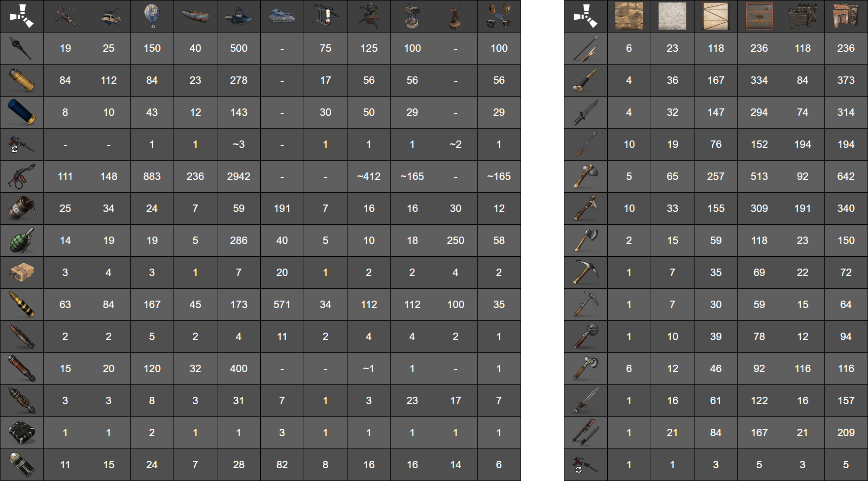Select the wooden wall column icon

click(x=629, y=16)
